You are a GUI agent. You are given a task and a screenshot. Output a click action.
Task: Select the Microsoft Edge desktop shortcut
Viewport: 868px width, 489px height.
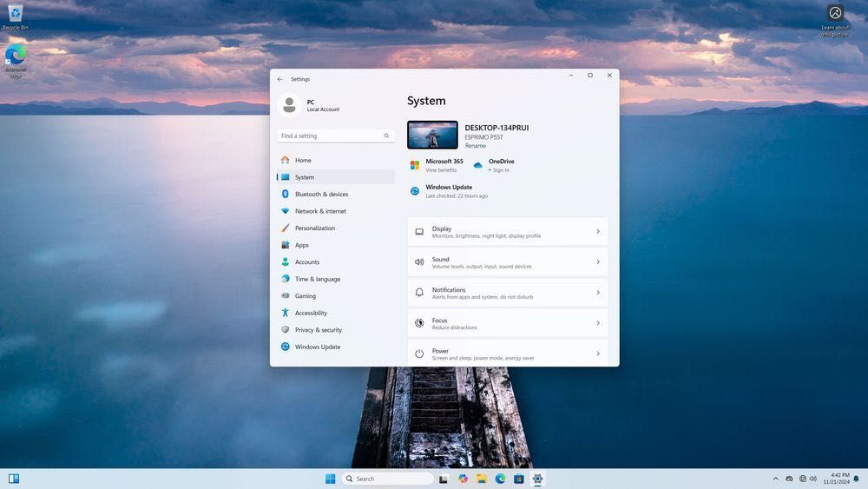pos(16,62)
